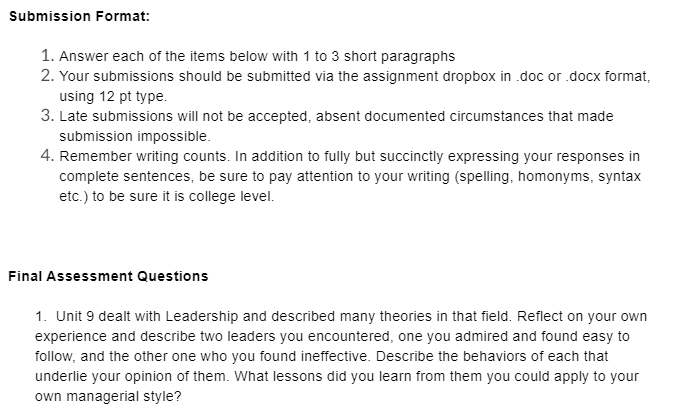
Task: Click the list number 4 marker
Action: (x=48, y=156)
